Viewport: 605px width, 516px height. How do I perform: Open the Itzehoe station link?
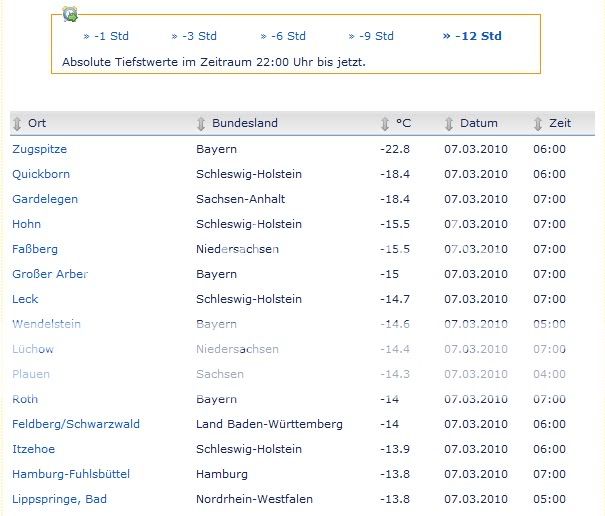coord(33,449)
